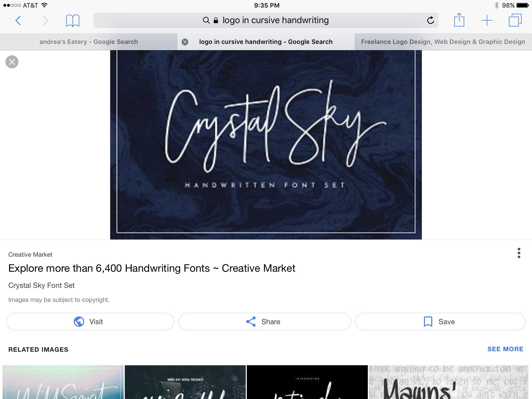This screenshot has width=532, height=399.
Task: Add a new tab with the plus icon
Action: click(x=487, y=20)
